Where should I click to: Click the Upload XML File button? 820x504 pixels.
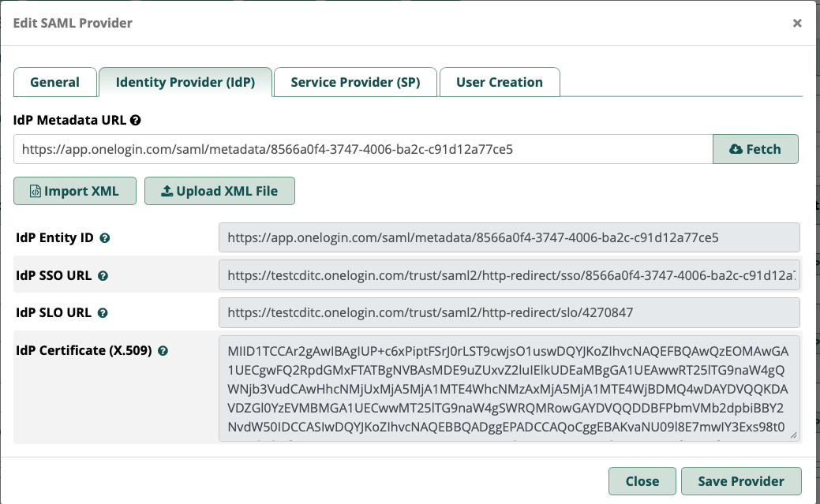(219, 191)
